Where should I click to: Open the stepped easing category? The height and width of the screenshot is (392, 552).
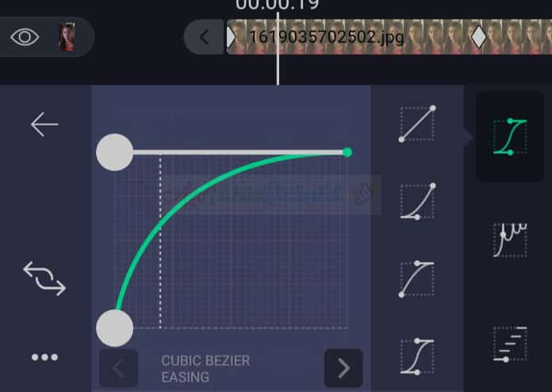(x=510, y=344)
